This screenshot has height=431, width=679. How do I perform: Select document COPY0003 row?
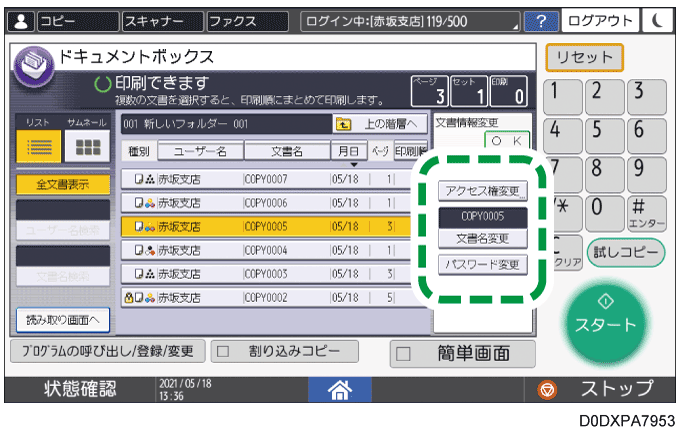[266, 274]
